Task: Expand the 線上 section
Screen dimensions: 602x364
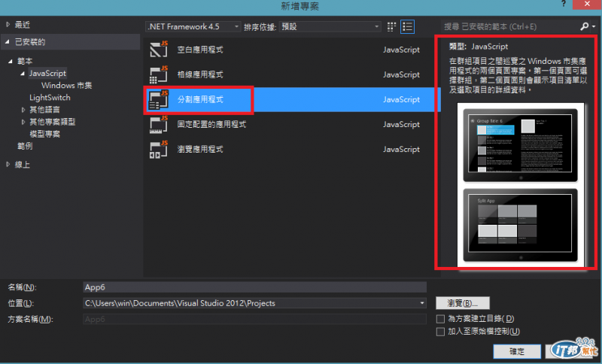Action: coord(8,165)
